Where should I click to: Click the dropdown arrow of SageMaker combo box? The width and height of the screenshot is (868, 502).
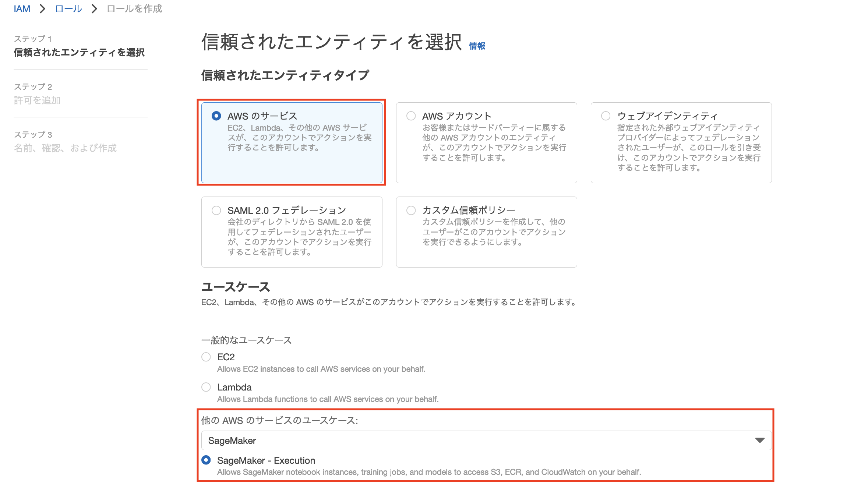click(x=760, y=441)
